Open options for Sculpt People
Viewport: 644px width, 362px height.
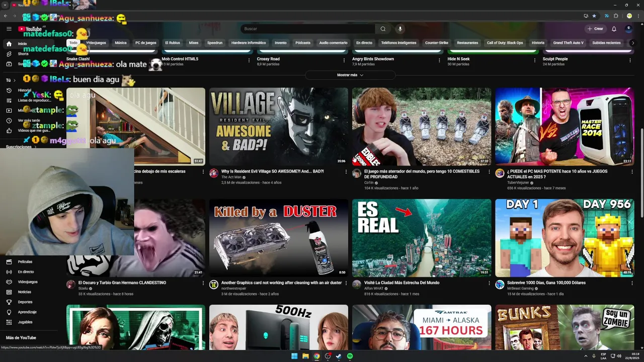click(630, 60)
